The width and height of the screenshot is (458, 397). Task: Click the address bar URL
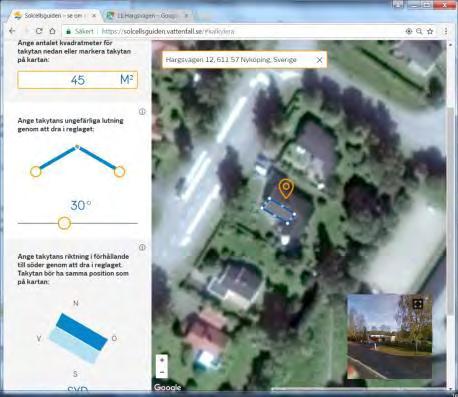pyautogui.click(x=168, y=31)
